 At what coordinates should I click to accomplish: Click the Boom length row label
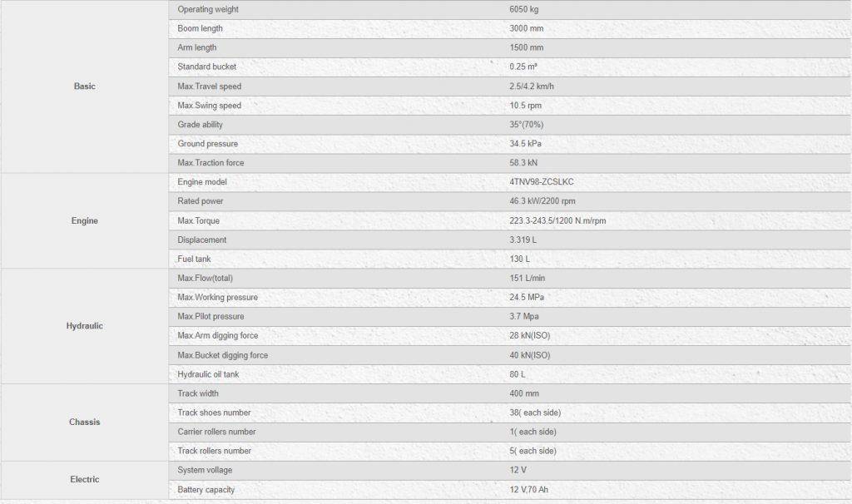(x=200, y=28)
